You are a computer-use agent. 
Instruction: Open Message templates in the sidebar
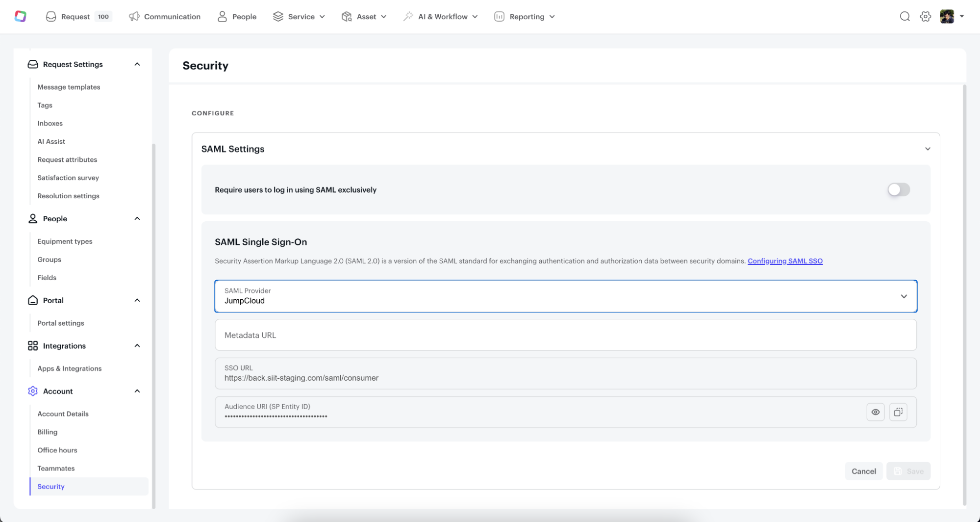[x=69, y=87]
